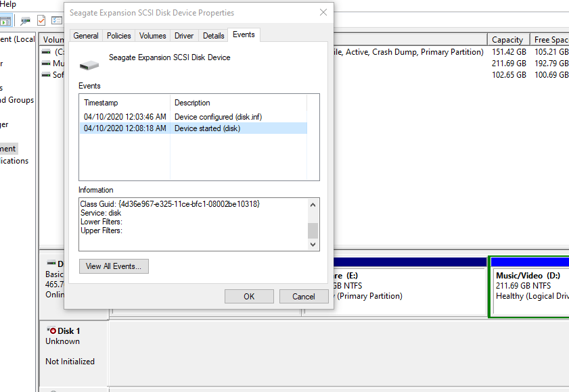569x392 pixels.
Task: Click the Class Guid line in Information
Action: click(x=170, y=204)
